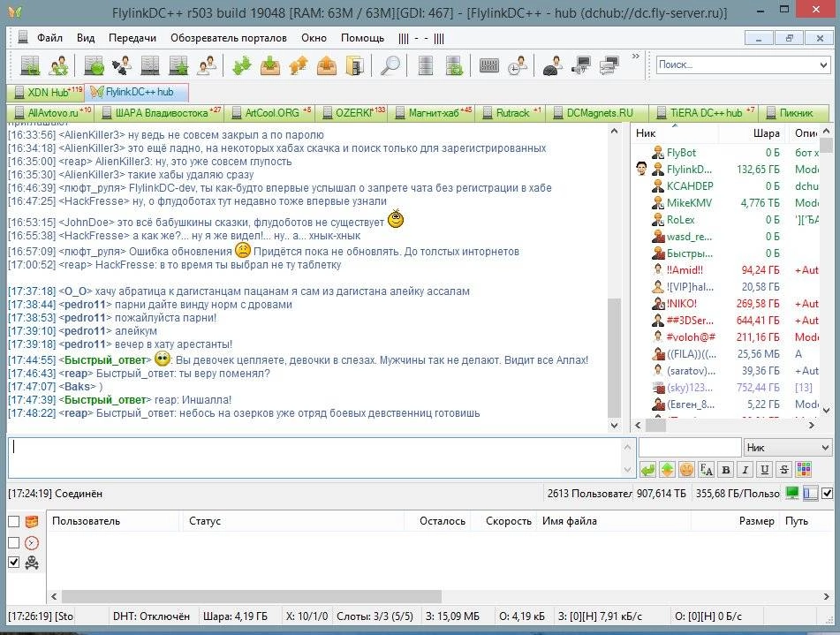Screen dimensions: 840x635
Task: Open the Вид menu
Action: [85, 38]
